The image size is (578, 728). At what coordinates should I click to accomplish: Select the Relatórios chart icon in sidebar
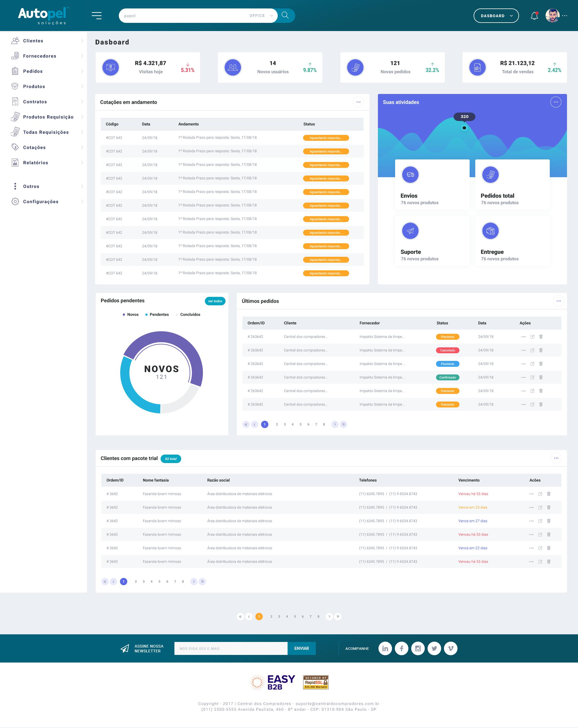(15, 163)
